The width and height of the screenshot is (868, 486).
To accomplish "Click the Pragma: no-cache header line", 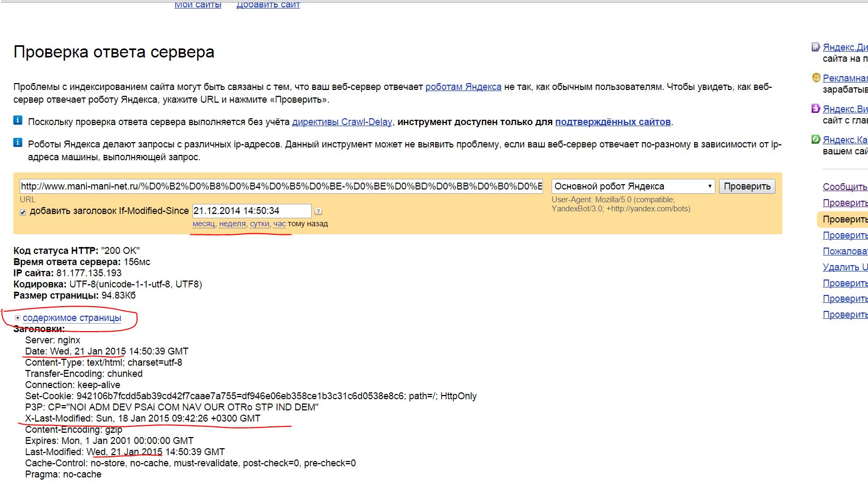I will point(63,474).
